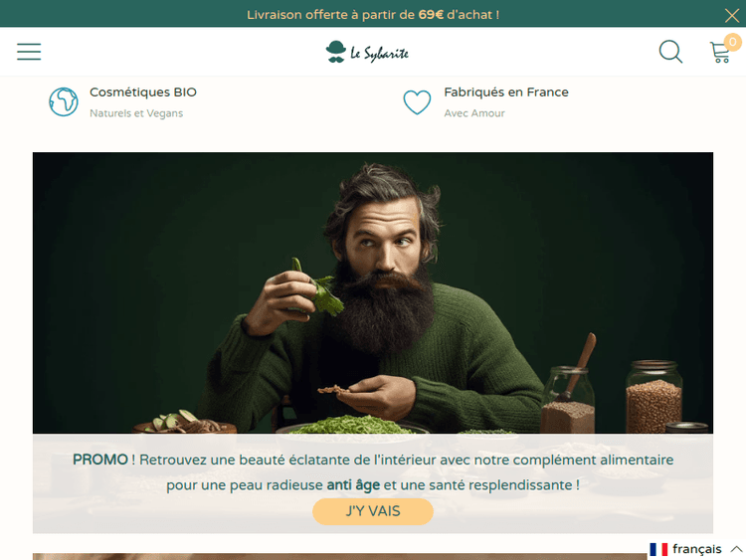View the shopping cart
The height and width of the screenshot is (560, 746).
pos(720,53)
